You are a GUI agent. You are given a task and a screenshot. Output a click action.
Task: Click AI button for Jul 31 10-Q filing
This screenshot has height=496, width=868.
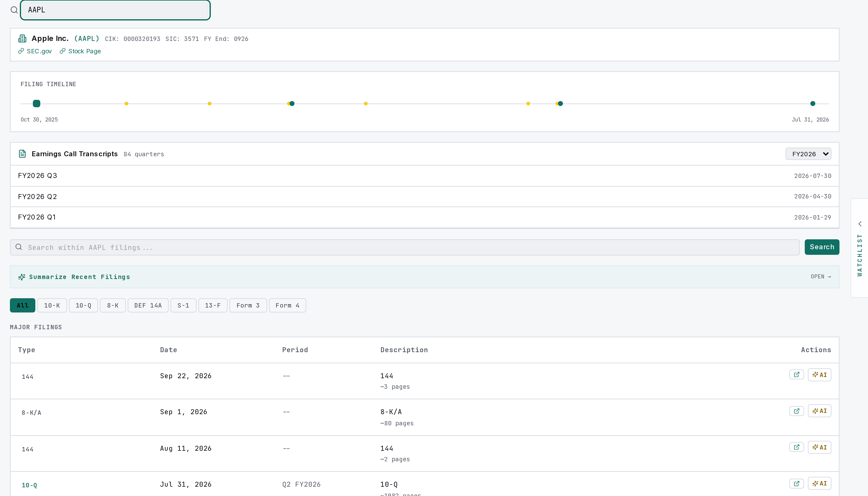819,483
